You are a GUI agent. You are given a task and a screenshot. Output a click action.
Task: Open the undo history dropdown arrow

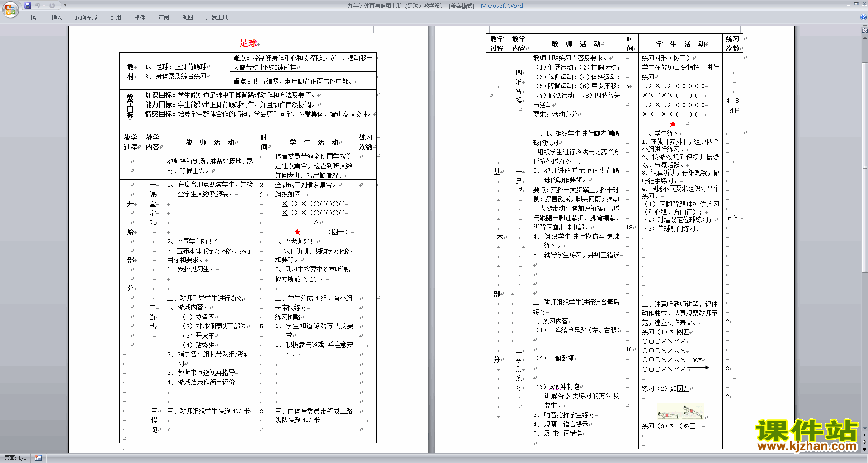click(44, 5)
